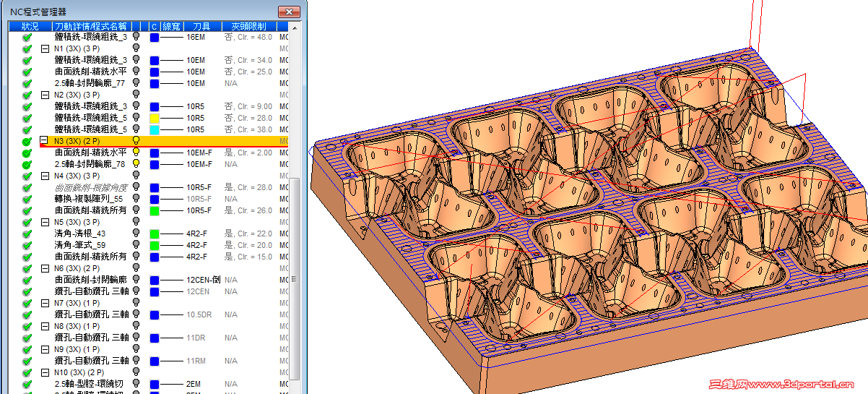Close the NC程式管理器 window
The height and width of the screenshot is (394, 868).
point(290,12)
